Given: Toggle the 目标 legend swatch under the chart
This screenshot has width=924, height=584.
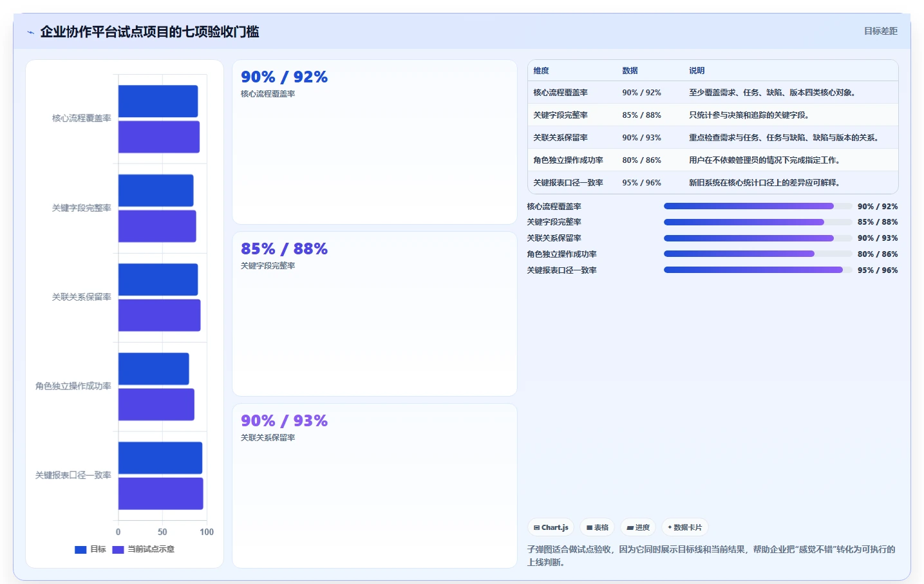Looking at the screenshot, I should (x=80, y=550).
